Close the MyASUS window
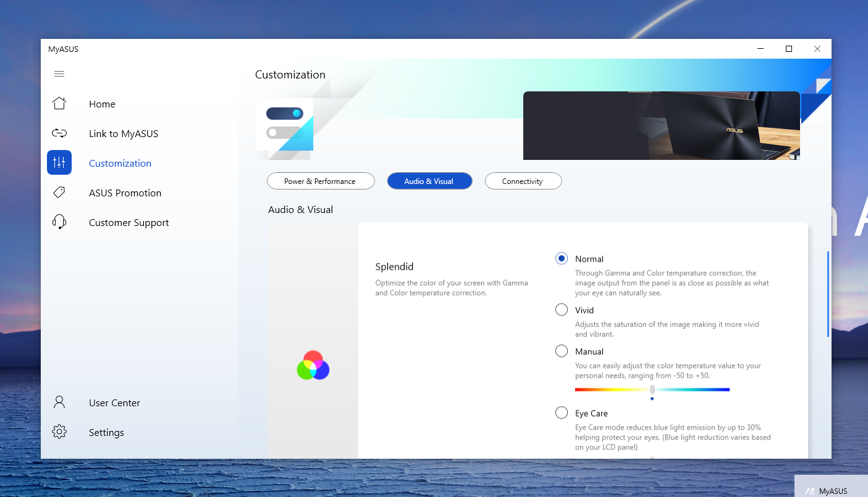Viewport: 868px width, 497px height. click(817, 49)
